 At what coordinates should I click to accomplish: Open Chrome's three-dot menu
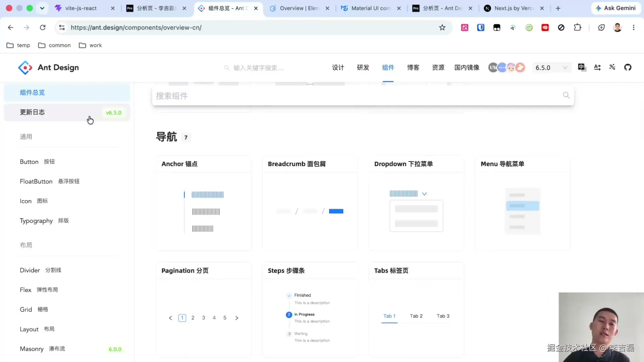click(633, 27)
